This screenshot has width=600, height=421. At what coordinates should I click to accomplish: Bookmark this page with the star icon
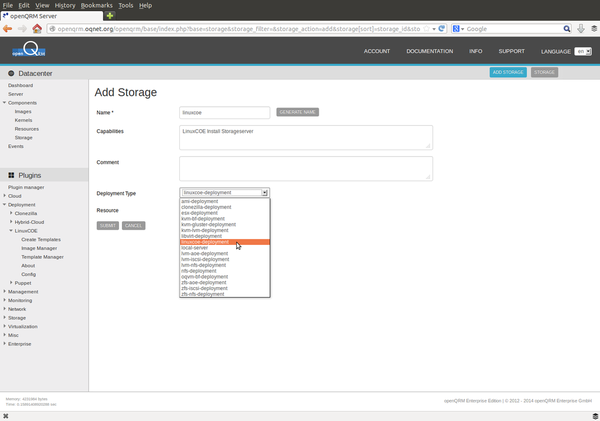pyautogui.click(x=426, y=29)
